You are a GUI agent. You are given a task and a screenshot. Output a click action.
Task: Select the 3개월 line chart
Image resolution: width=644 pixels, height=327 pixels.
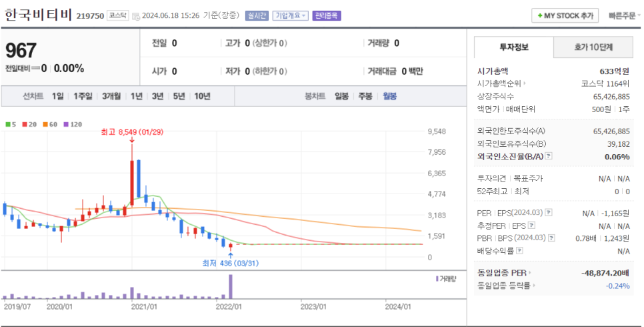click(111, 96)
